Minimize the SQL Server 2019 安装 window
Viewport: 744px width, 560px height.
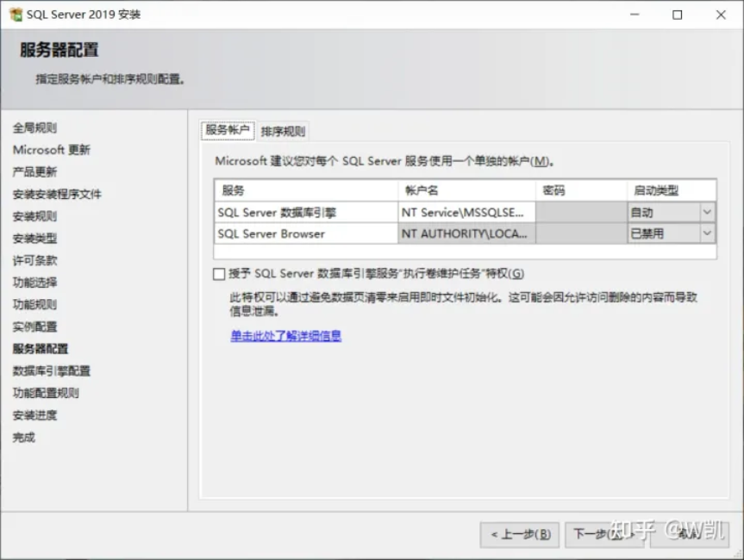[635, 15]
